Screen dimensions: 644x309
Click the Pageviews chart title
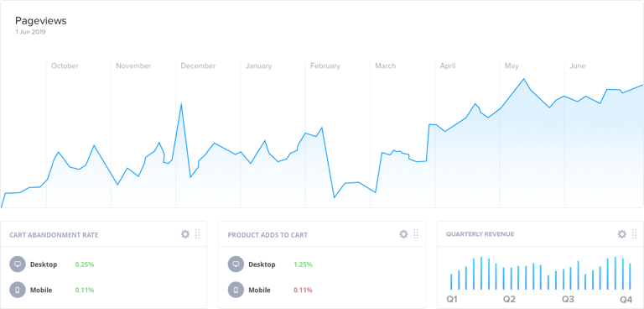point(40,21)
